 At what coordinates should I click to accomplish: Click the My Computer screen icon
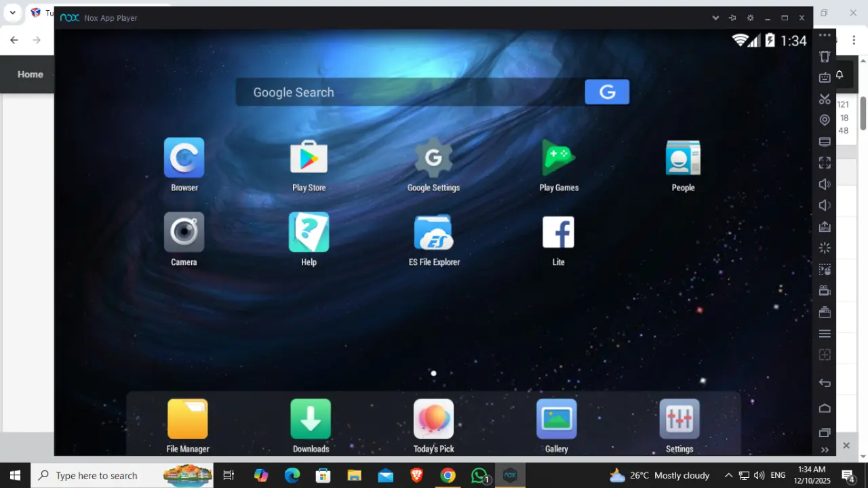pyautogui.click(x=825, y=142)
